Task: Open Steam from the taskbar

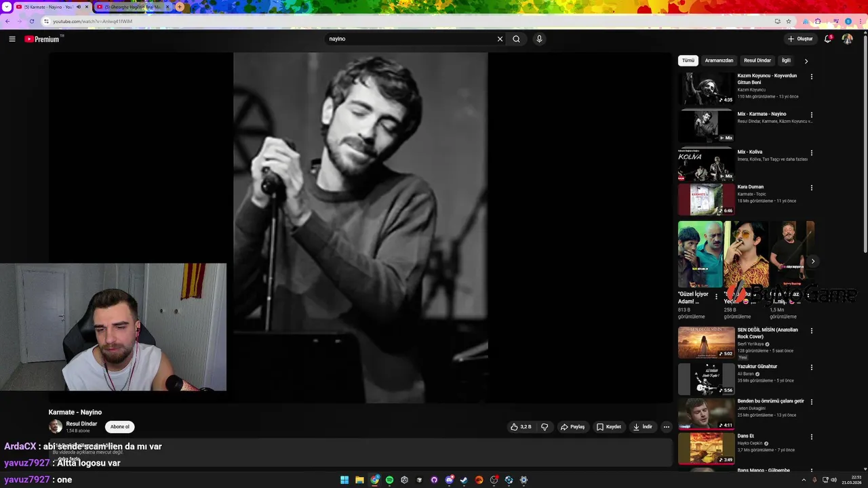Action: tap(464, 480)
